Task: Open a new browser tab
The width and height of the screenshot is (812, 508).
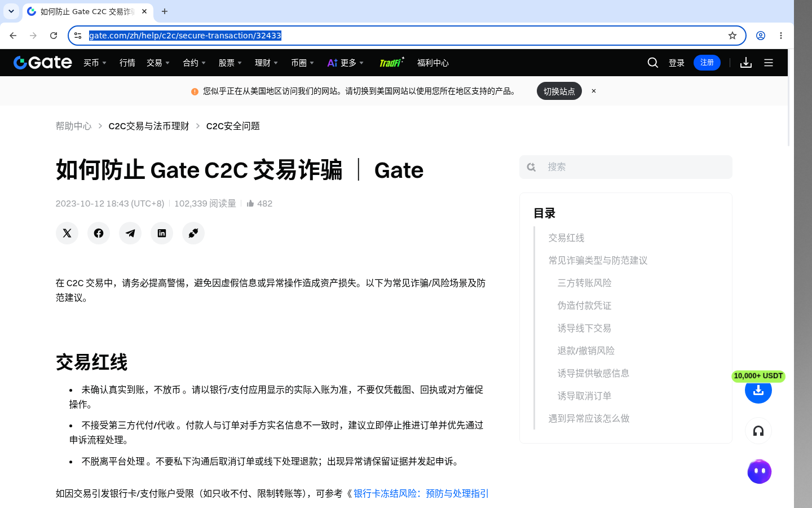Action: pos(165,11)
